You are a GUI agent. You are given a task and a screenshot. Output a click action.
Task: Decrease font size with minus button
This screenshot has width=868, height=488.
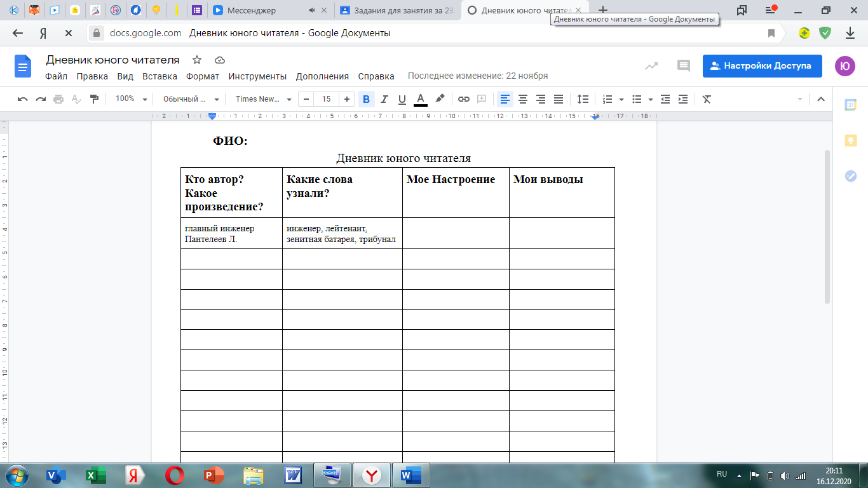click(306, 99)
